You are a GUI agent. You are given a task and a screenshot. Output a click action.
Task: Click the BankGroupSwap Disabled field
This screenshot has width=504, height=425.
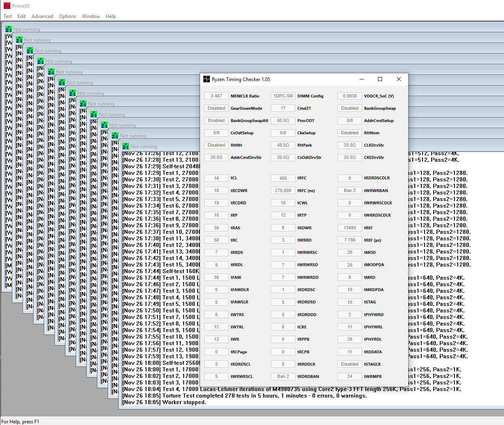(x=350, y=108)
